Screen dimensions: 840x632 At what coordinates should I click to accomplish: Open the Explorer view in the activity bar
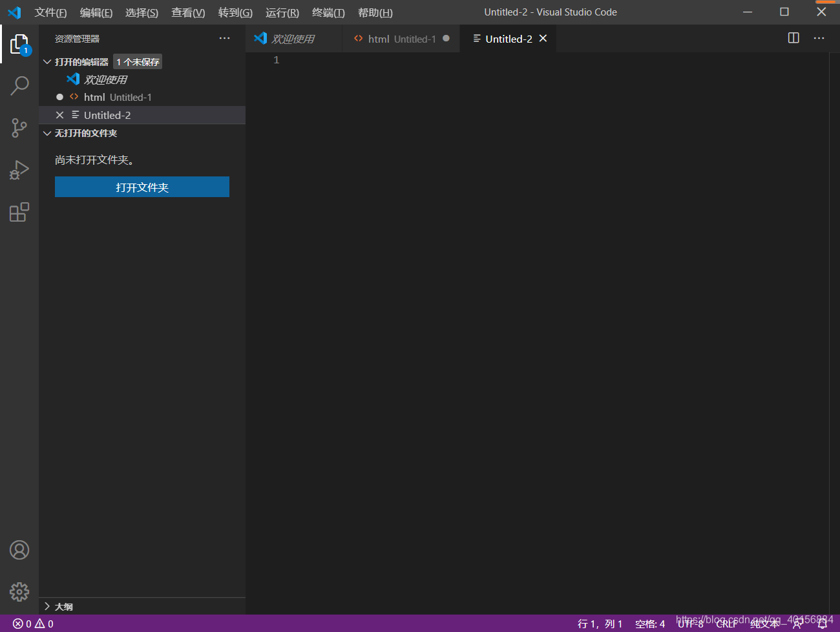pyautogui.click(x=19, y=44)
